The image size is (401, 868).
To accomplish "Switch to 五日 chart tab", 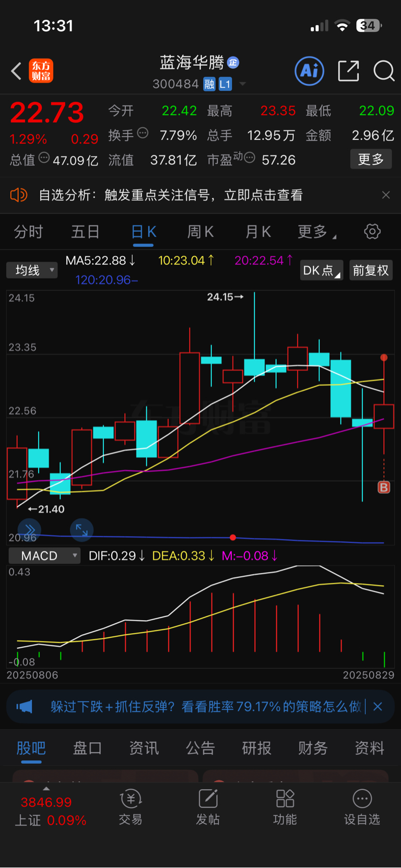I will [86, 232].
